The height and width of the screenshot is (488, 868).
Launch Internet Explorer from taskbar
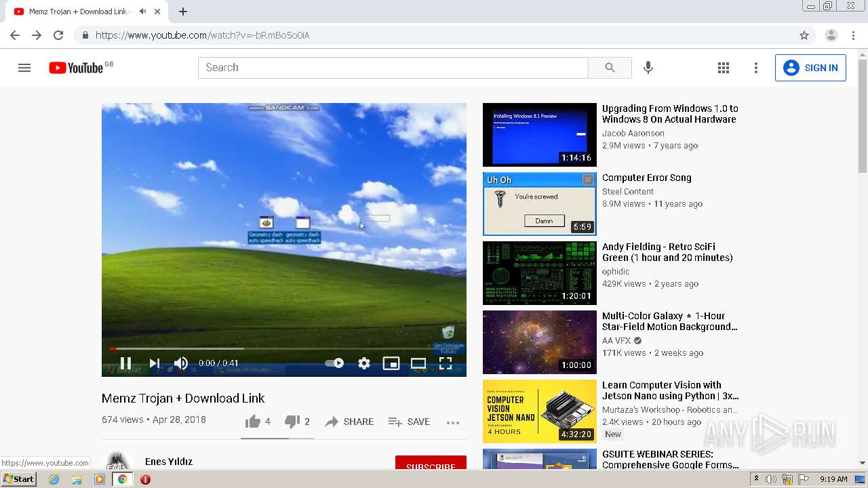point(54,479)
